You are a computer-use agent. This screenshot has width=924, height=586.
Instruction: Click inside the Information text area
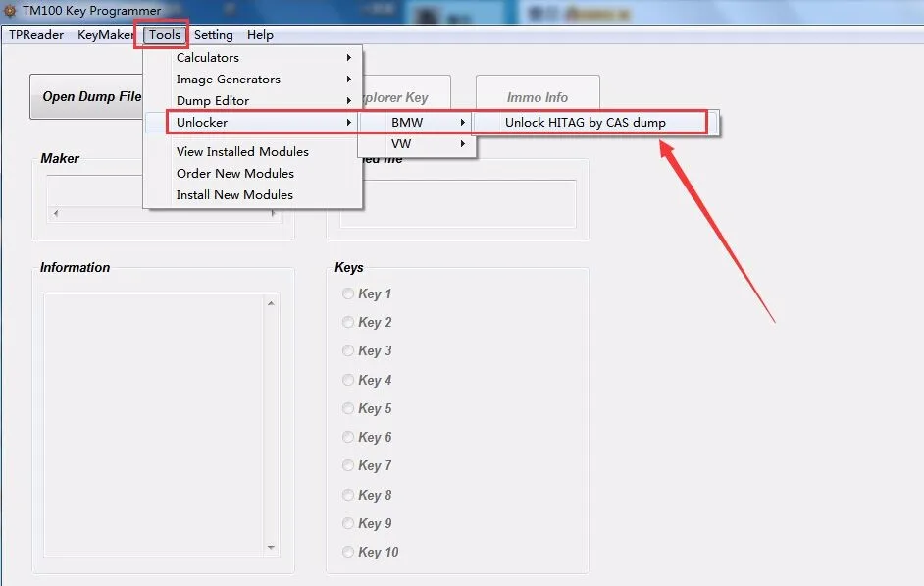tap(154, 424)
